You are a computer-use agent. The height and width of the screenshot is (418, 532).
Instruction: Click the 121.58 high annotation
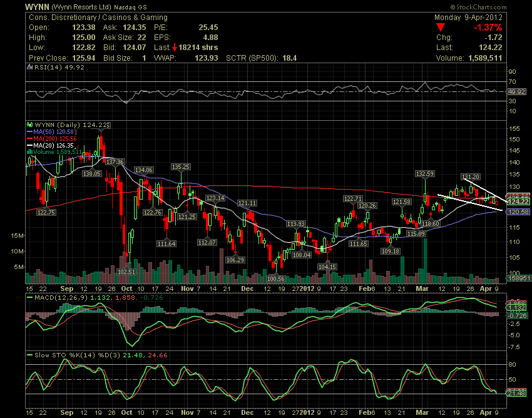tap(402, 202)
